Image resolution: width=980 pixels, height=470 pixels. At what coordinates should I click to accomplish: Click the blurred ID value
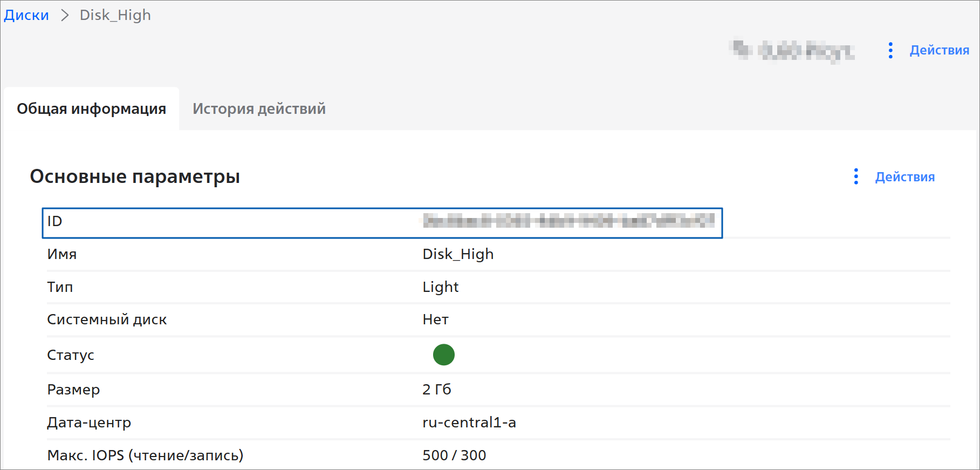[568, 221]
